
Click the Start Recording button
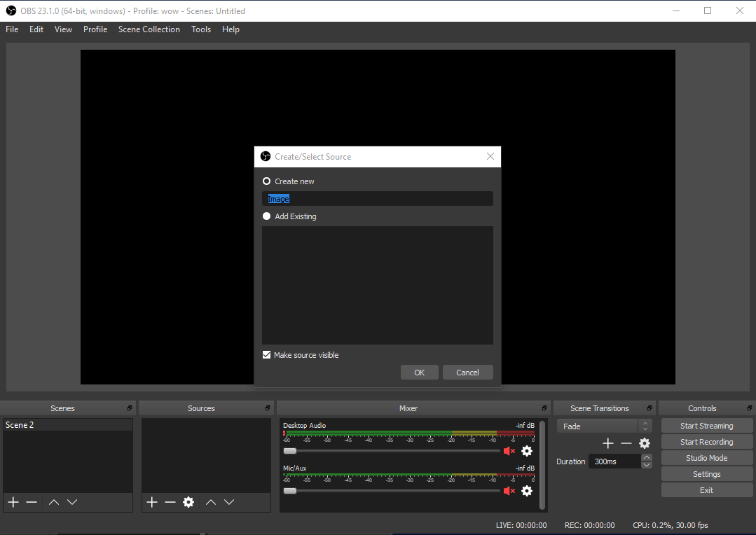pyautogui.click(x=706, y=442)
